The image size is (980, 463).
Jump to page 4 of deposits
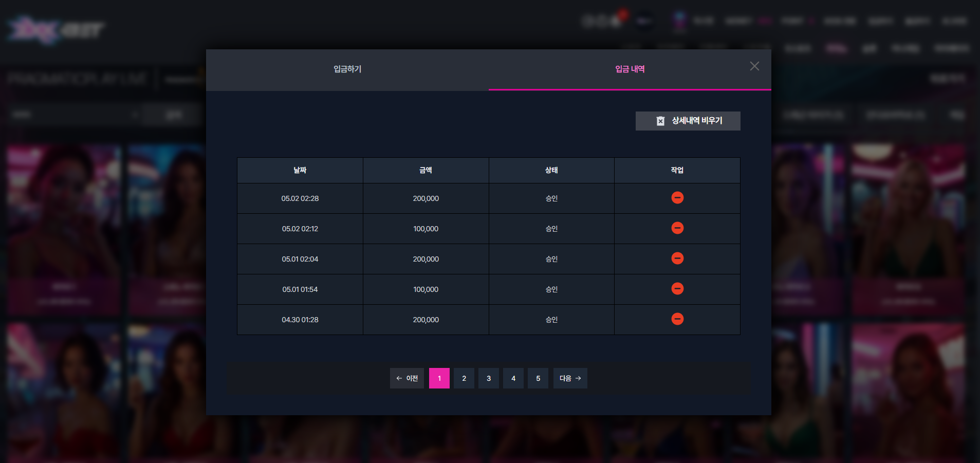pyautogui.click(x=513, y=378)
